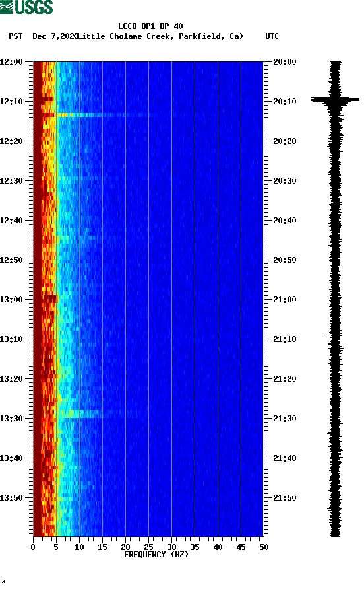This screenshot has width=364, height=589.
Task: Click the 'PST' timezone label
Action: (16, 36)
